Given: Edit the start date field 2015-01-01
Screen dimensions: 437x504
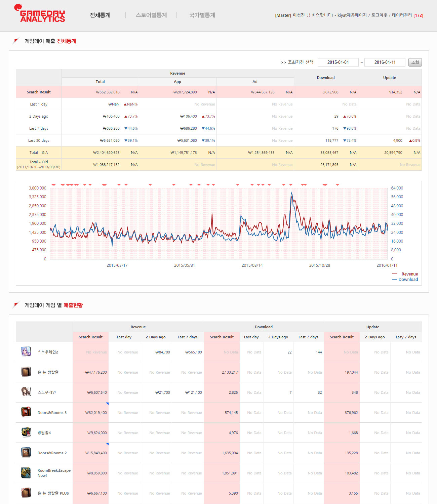Looking at the screenshot, I should (x=338, y=62).
